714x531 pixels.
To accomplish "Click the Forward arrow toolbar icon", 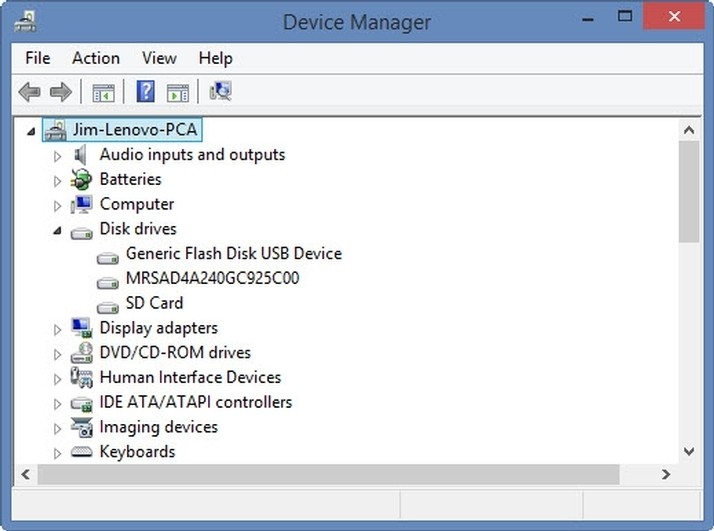I will click(61, 92).
